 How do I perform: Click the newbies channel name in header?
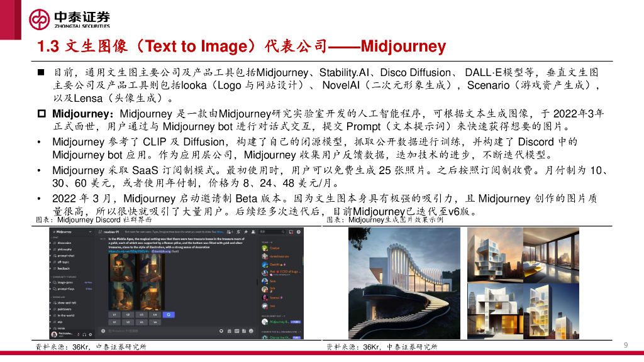click(x=111, y=232)
